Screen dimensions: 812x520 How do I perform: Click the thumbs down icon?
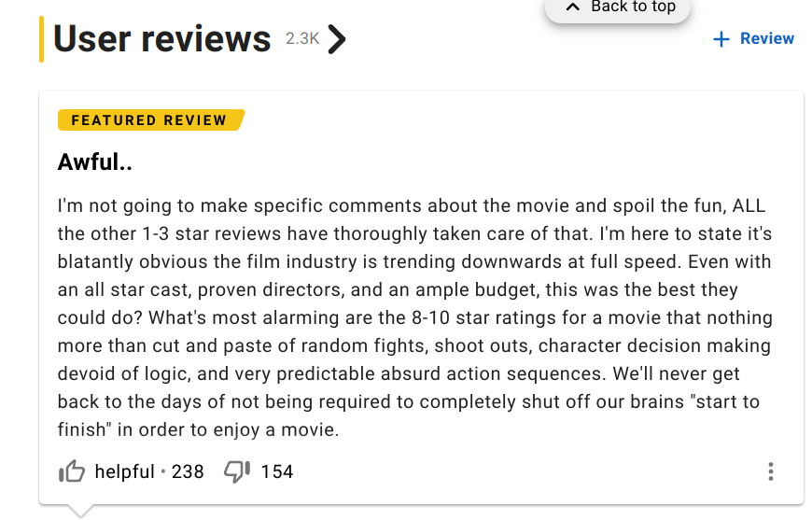pyautogui.click(x=237, y=471)
